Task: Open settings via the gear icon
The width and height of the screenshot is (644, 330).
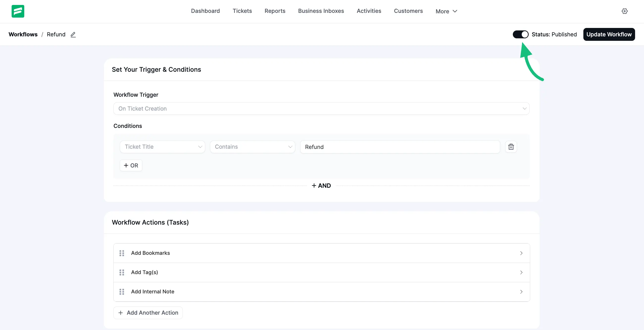Action: (x=625, y=11)
